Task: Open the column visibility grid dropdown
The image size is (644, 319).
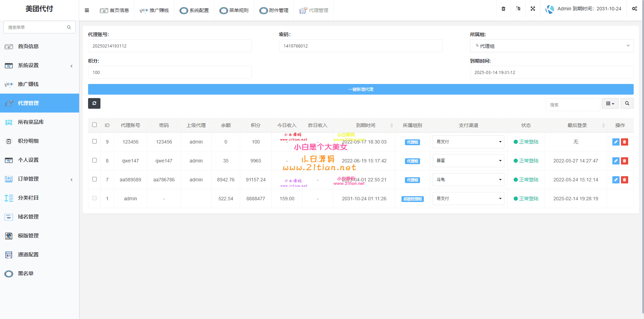Action: point(610,103)
